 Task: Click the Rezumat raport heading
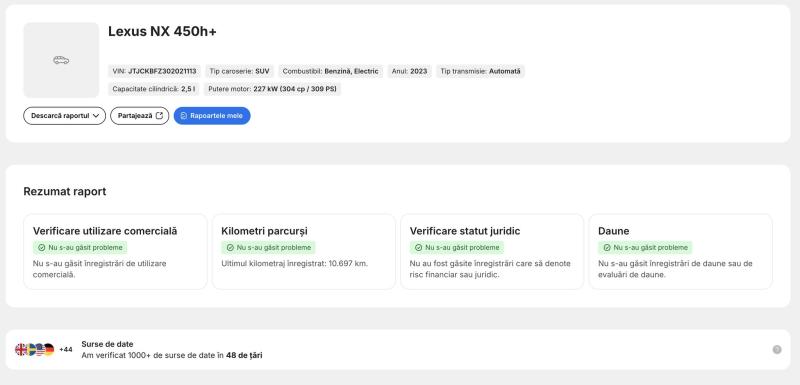pyautogui.click(x=65, y=192)
